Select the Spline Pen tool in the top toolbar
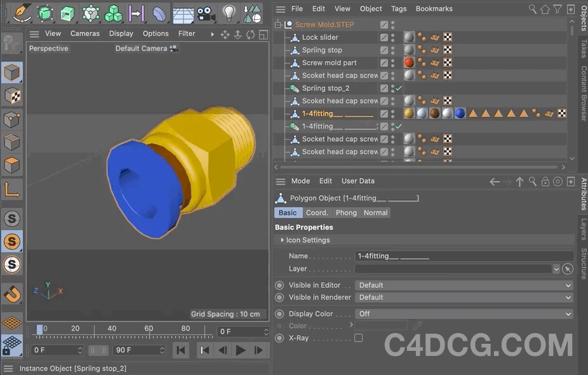 pyautogui.click(x=19, y=11)
